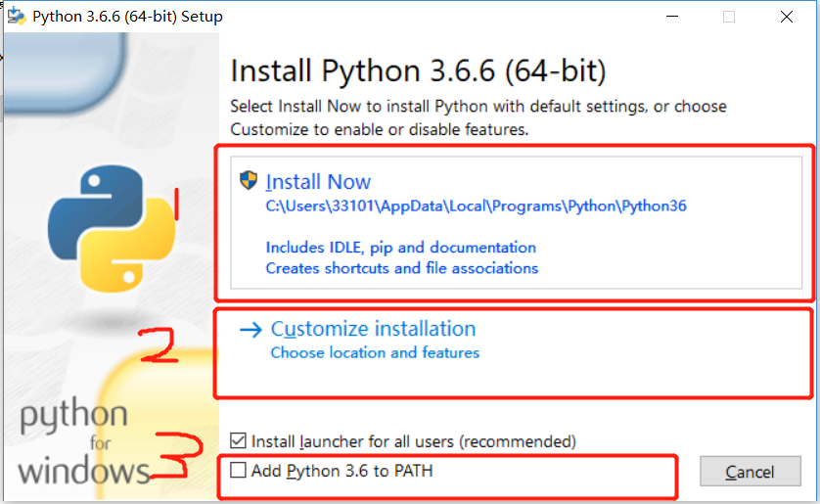Image resolution: width=820 pixels, height=504 pixels.
Task: Click the Creates shortcuts and file associations text
Action: tap(401, 268)
